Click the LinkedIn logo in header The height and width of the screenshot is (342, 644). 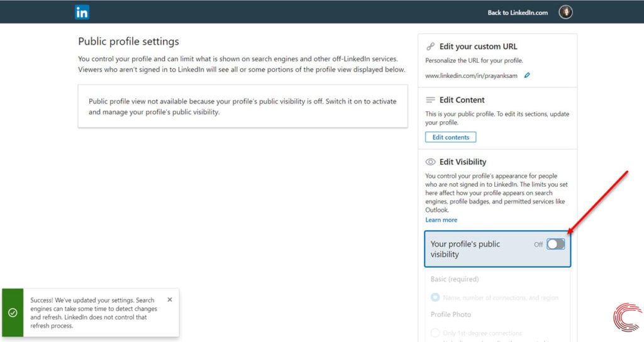coord(82,13)
